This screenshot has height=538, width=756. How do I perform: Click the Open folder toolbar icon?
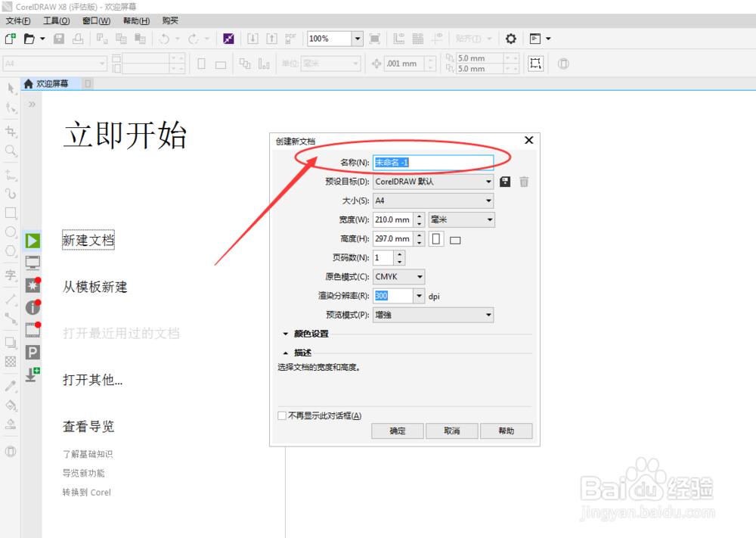pos(29,39)
